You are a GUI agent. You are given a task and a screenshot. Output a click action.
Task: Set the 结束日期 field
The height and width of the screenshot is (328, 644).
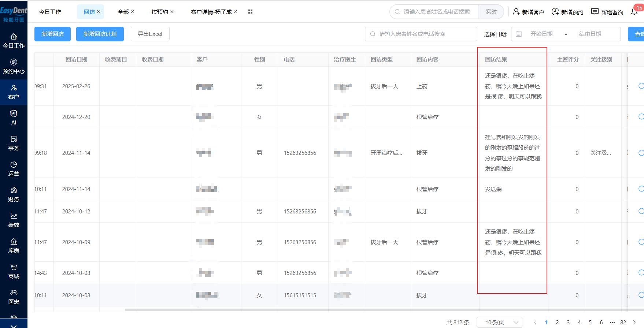pyautogui.click(x=590, y=34)
